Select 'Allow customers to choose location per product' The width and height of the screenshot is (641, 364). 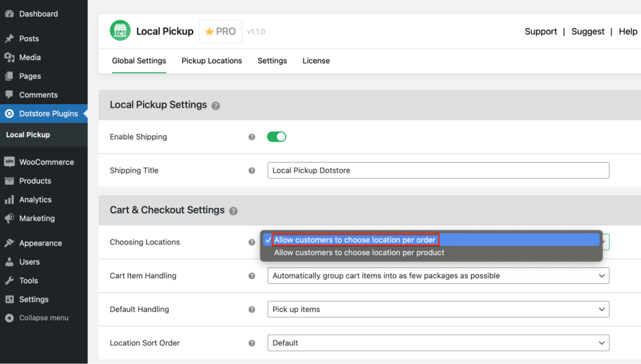click(x=359, y=252)
